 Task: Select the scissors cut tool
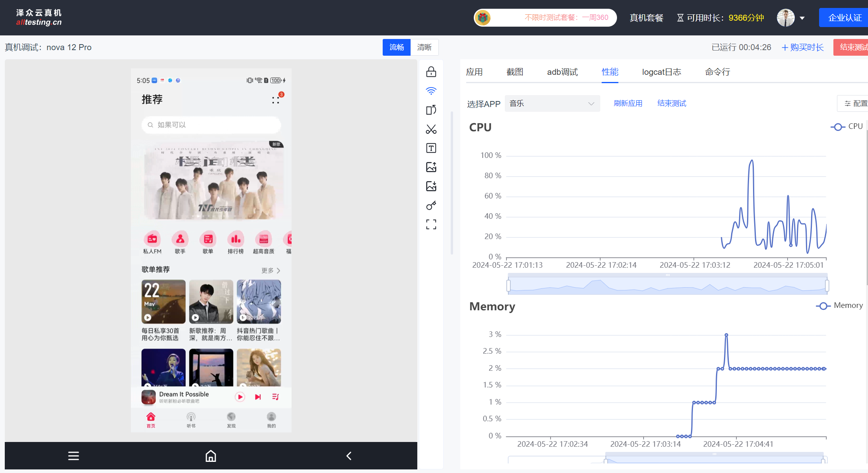[431, 129]
